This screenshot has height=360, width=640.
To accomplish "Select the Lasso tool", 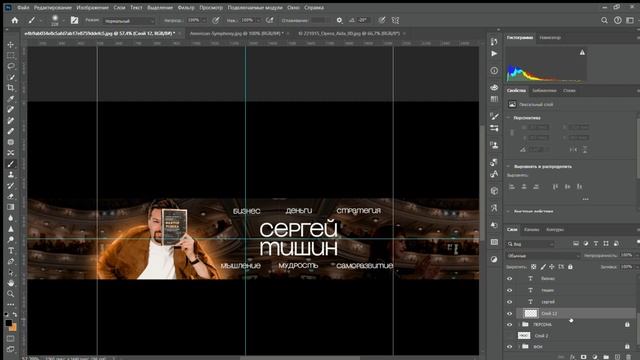I will tap(11, 66).
